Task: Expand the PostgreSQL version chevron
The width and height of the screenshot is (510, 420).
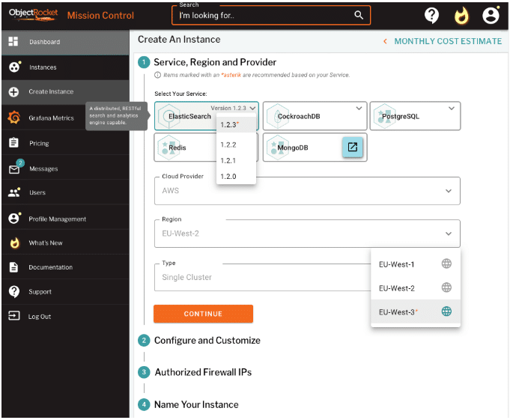Action: click(452, 109)
